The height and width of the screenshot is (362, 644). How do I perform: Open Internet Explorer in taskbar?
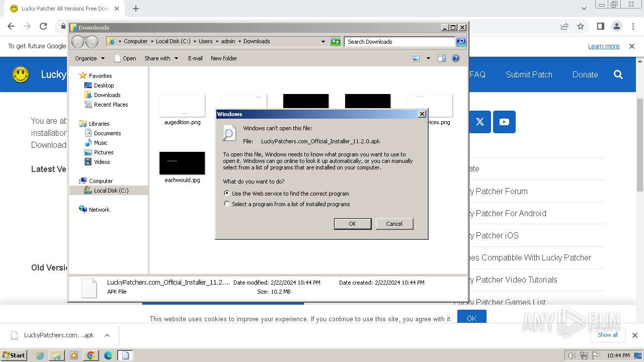40,355
